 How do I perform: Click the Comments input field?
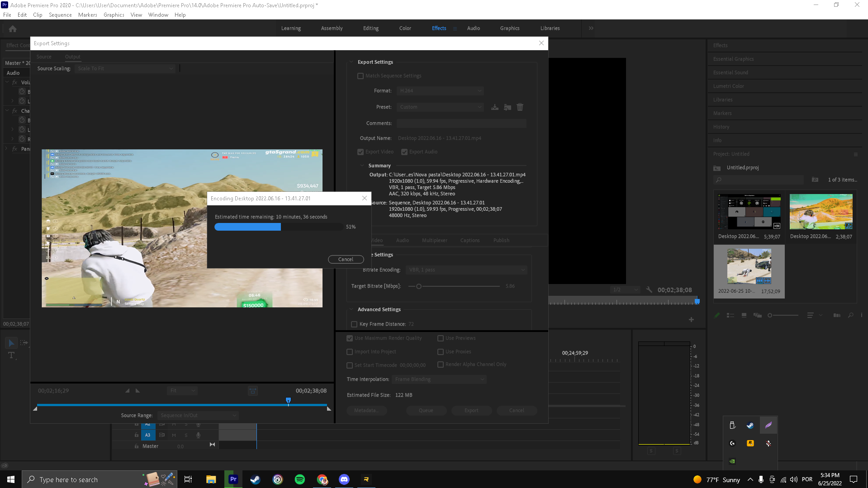coord(461,123)
